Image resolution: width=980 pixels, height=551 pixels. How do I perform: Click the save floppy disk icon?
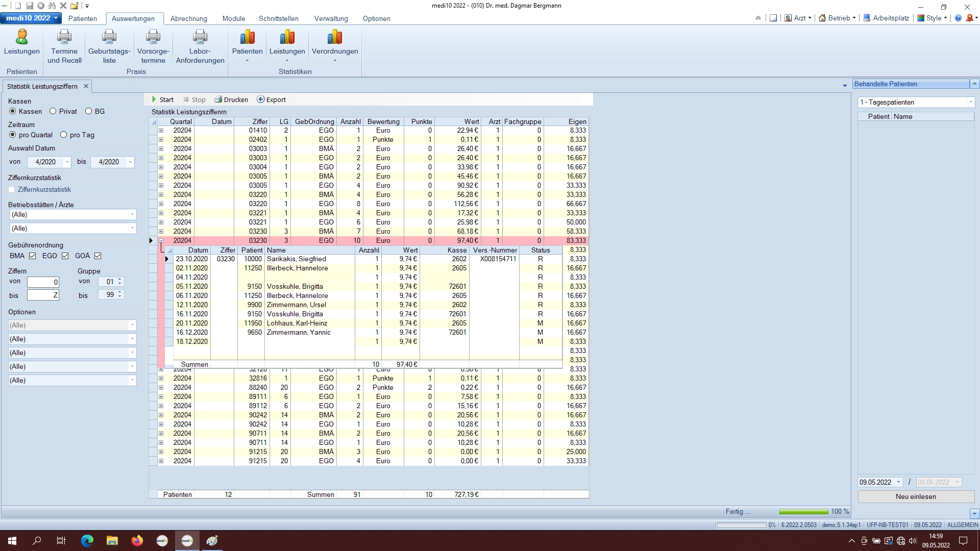pyautogui.click(x=30, y=6)
